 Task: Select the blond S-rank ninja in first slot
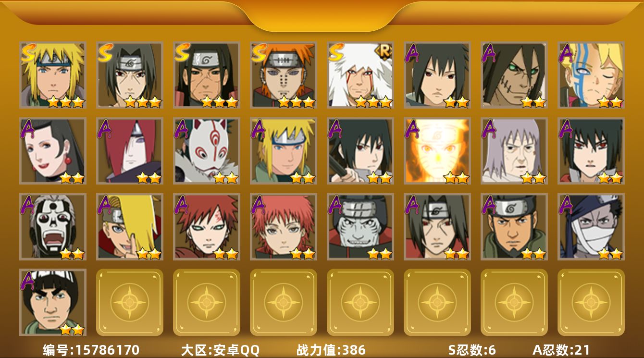tap(53, 75)
